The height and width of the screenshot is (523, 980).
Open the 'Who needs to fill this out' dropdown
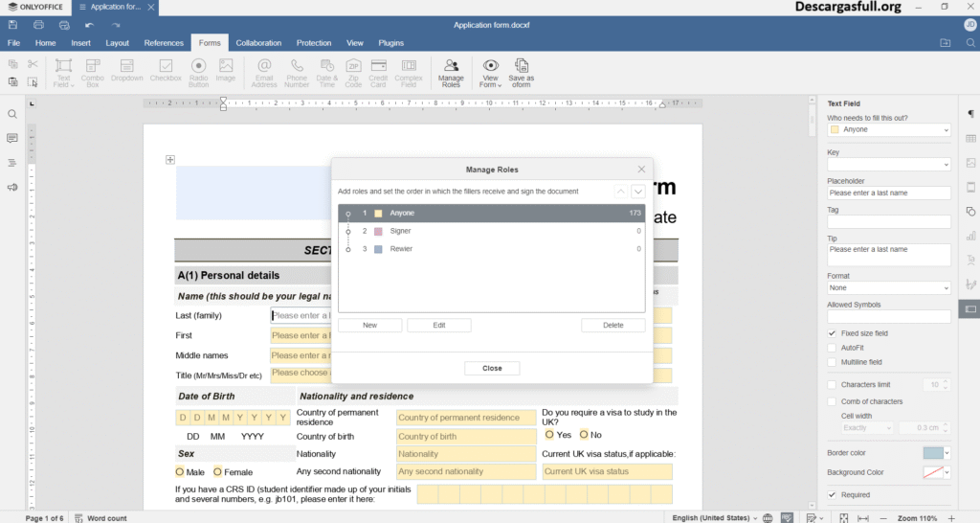[889, 129]
